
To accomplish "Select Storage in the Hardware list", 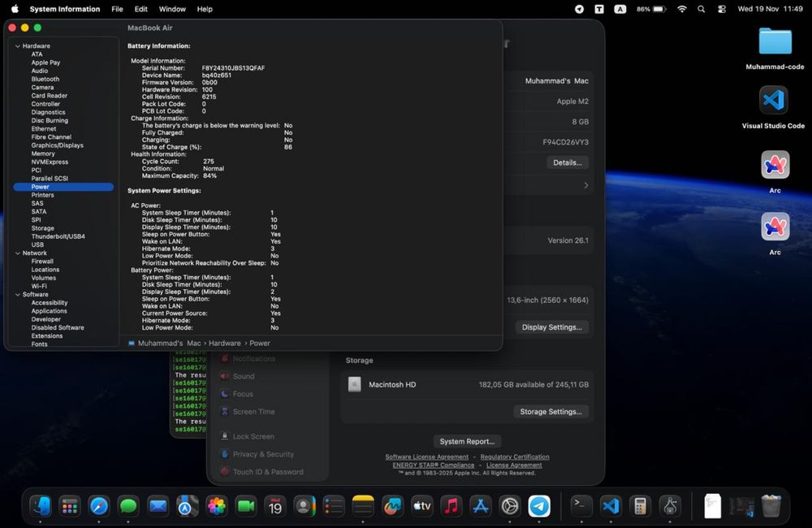I will [x=42, y=228].
